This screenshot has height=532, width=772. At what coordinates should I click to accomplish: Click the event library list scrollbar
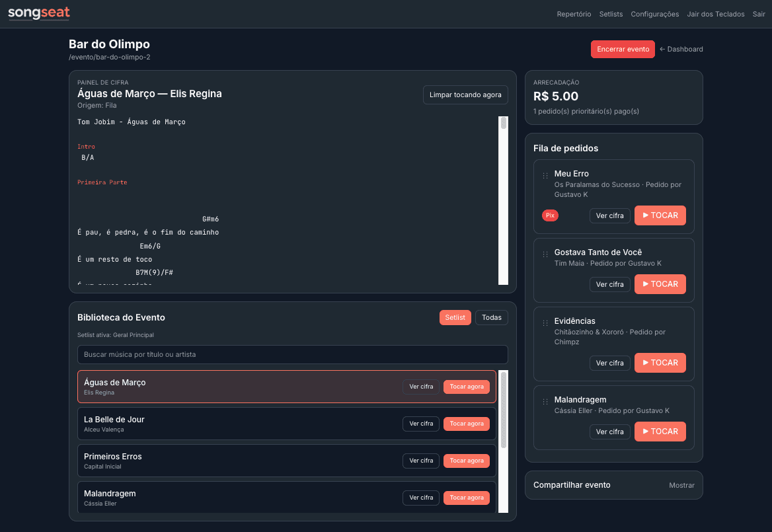point(503,441)
